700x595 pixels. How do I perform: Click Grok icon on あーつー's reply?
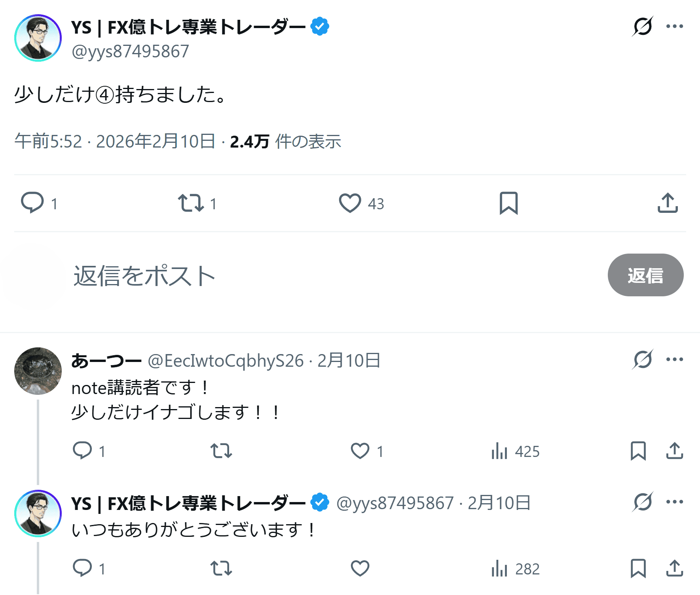pyautogui.click(x=642, y=360)
